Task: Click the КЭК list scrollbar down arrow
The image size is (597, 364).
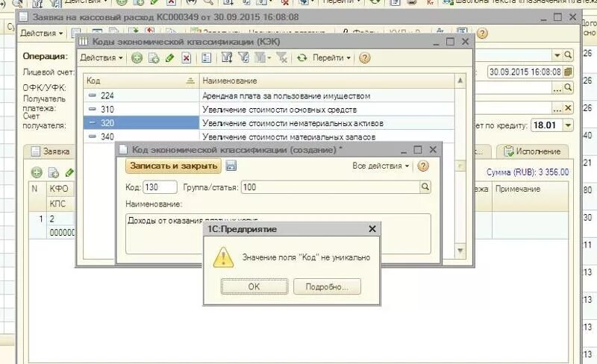Action: click(x=460, y=251)
